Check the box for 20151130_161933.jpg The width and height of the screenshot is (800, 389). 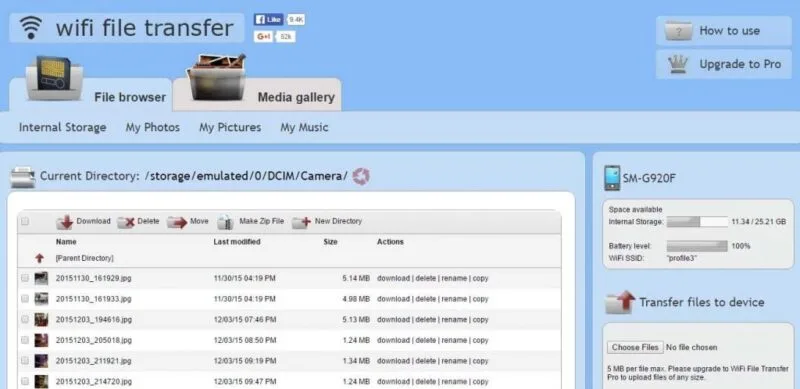[24, 299]
